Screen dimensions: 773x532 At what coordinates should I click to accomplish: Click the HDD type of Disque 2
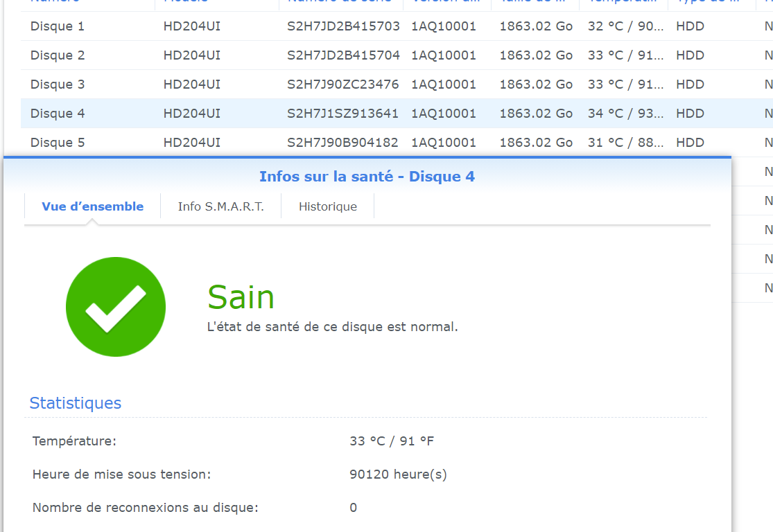coord(691,55)
